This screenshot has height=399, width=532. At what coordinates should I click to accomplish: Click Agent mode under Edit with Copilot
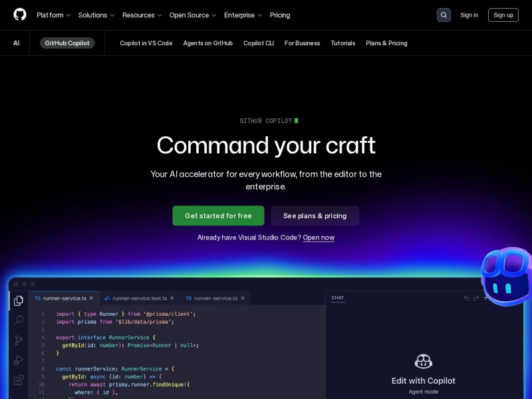point(423,392)
